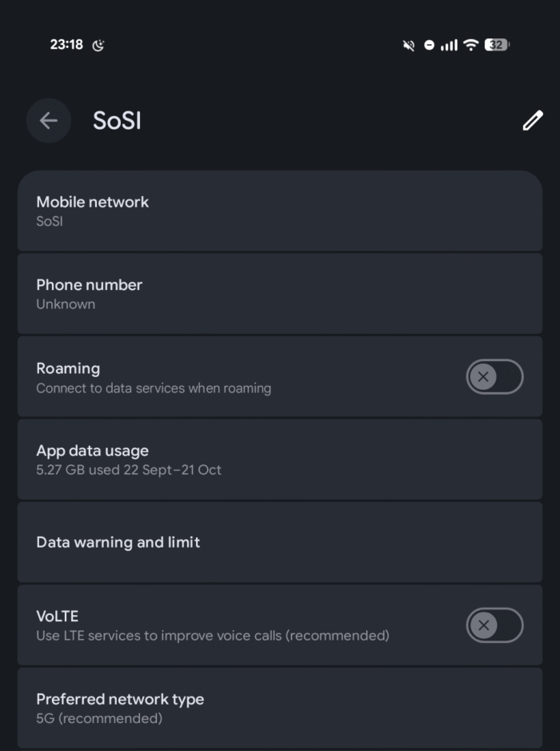The height and width of the screenshot is (751, 560).
Task: Tap the do not disturb icon
Action: tap(429, 45)
